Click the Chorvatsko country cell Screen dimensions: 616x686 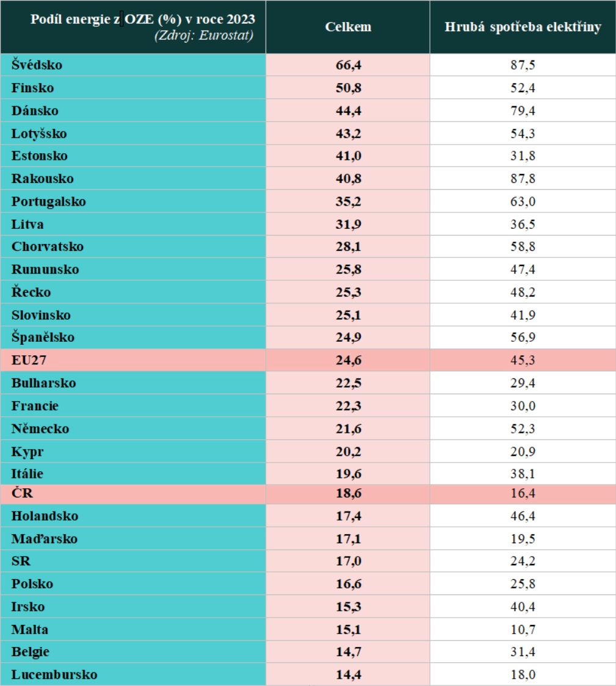47,247
